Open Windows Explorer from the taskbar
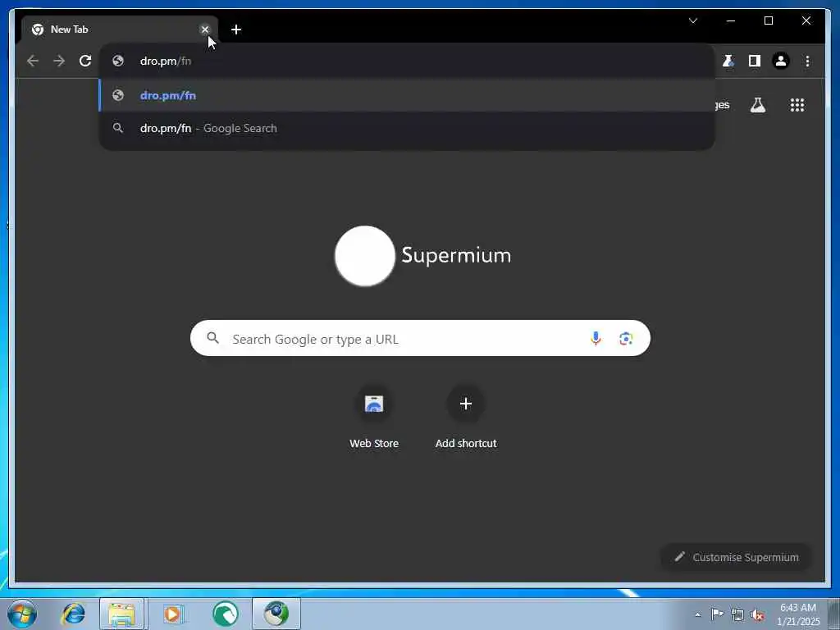The height and width of the screenshot is (630, 840). coord(122,614)
